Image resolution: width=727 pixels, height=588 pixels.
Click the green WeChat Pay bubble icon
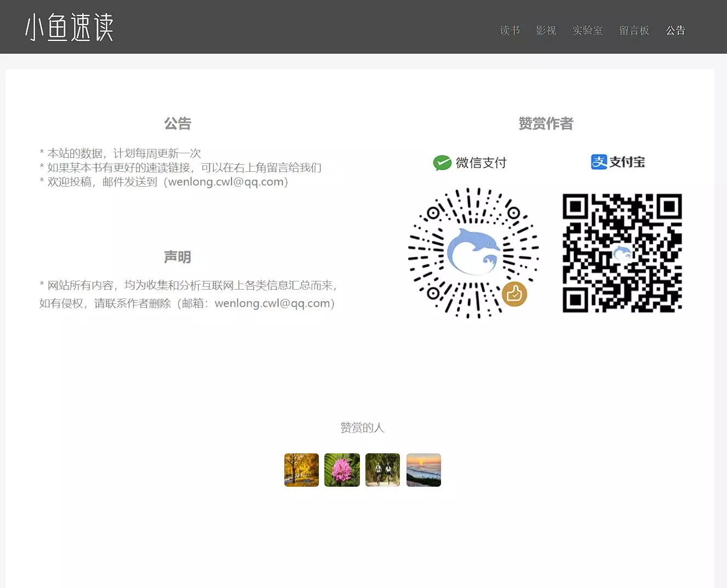tap(442, 163)
